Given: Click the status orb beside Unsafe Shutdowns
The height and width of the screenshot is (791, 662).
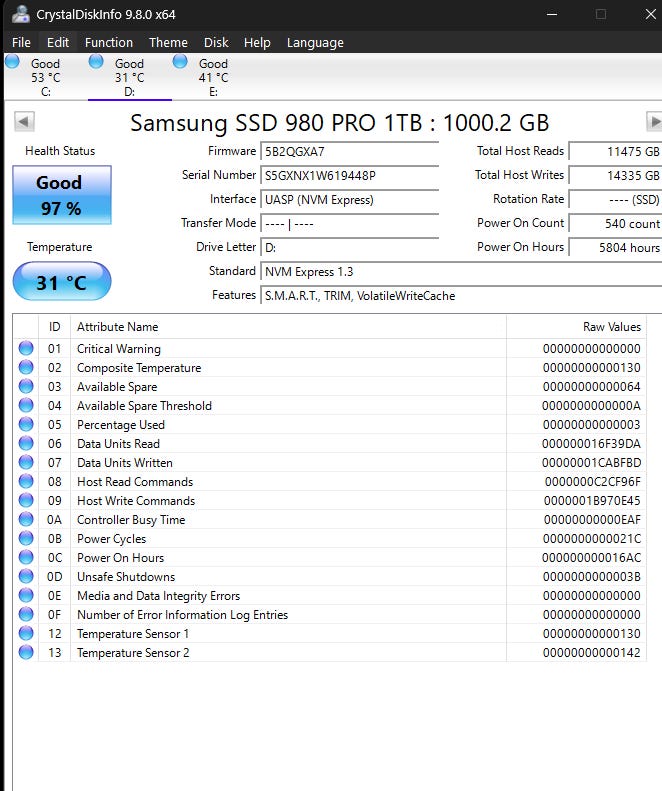Looking at the screenshot, I should (26, 576).
